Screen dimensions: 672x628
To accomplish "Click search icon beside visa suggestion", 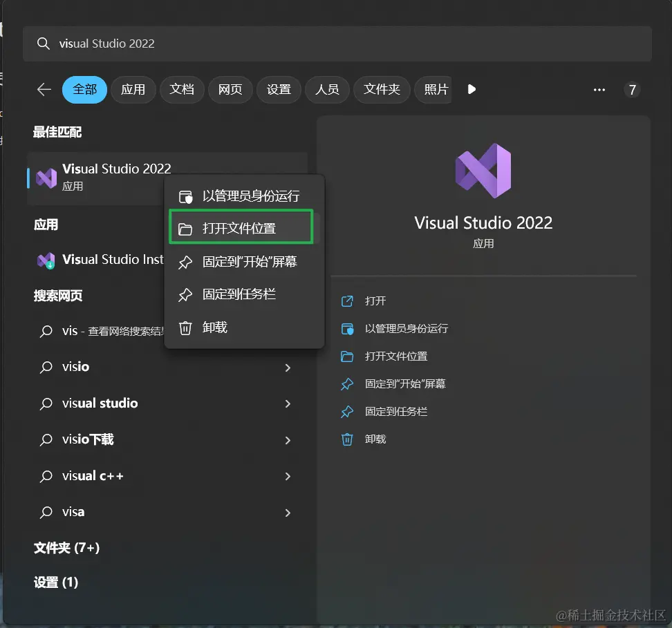I will [46, 513].
